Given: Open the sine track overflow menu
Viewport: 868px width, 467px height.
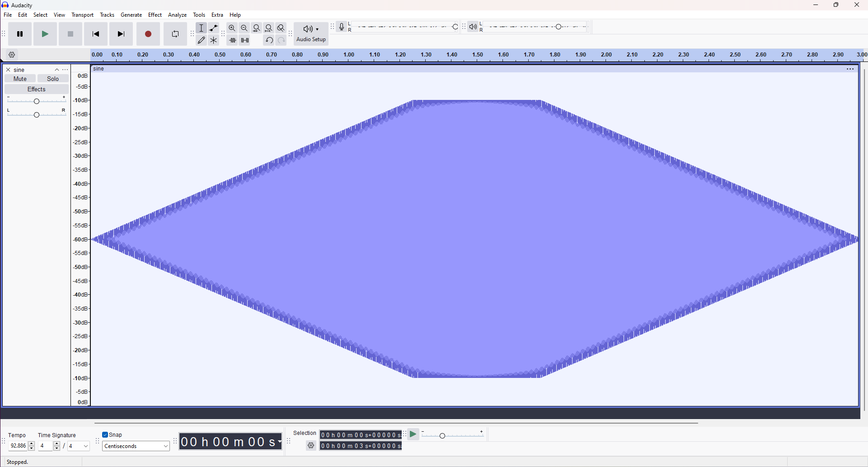Looking at the screenshot, I should tap(65, 69).
